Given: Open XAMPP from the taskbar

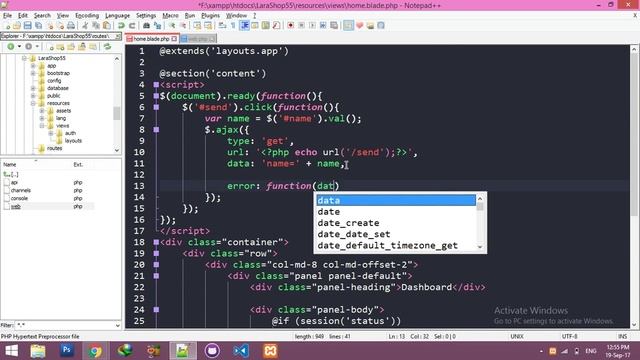Looking at the screenshot, I should (270, 351).
